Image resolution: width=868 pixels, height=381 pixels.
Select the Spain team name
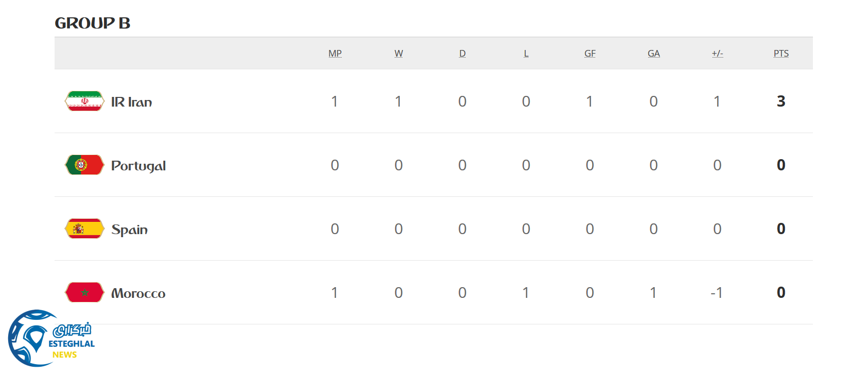coord(130,230)
